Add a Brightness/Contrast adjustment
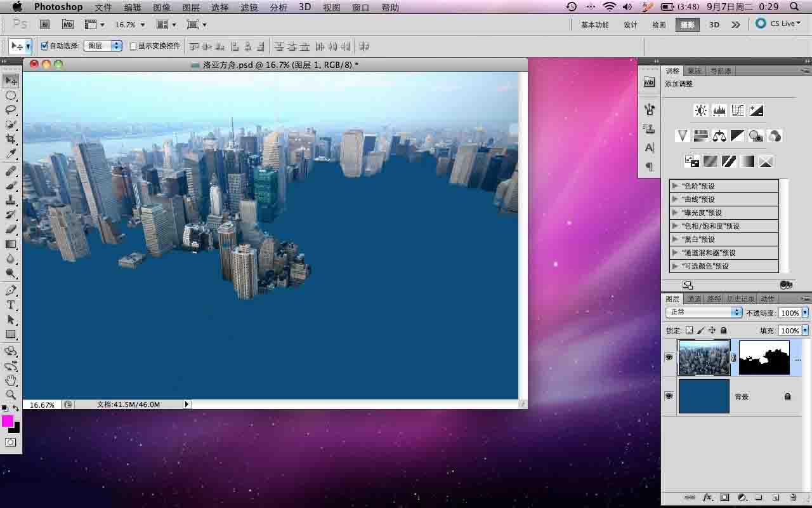Image resolution: width=812 pixels, height=508 pixels. pyautogui.click(x=701, y=110)
